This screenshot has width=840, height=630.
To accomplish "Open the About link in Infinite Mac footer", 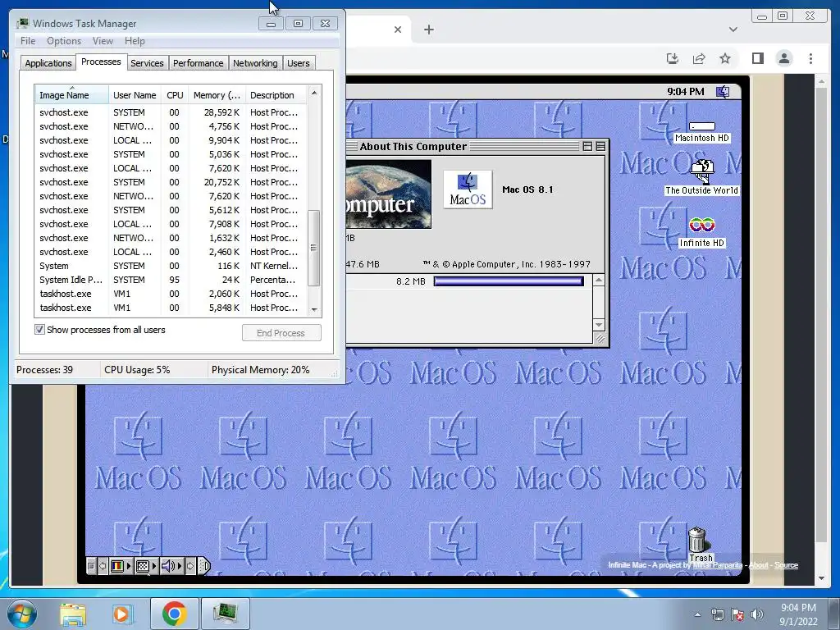I will [758, 565].
